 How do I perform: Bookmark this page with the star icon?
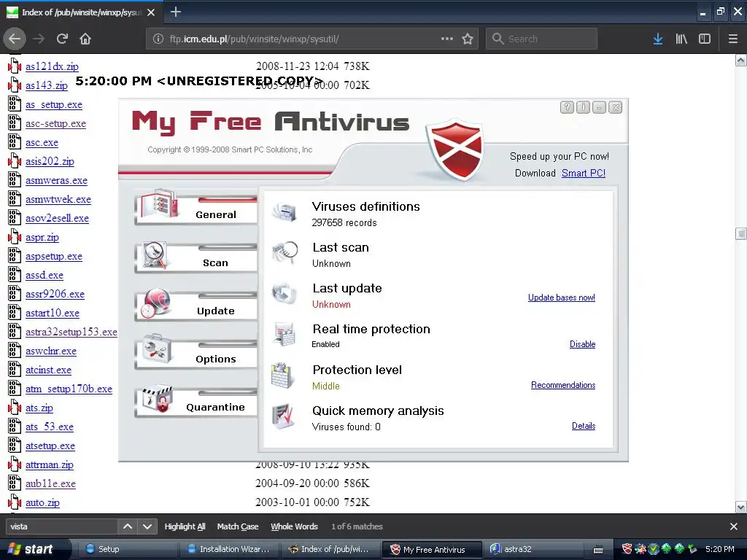tap(468, 39)
